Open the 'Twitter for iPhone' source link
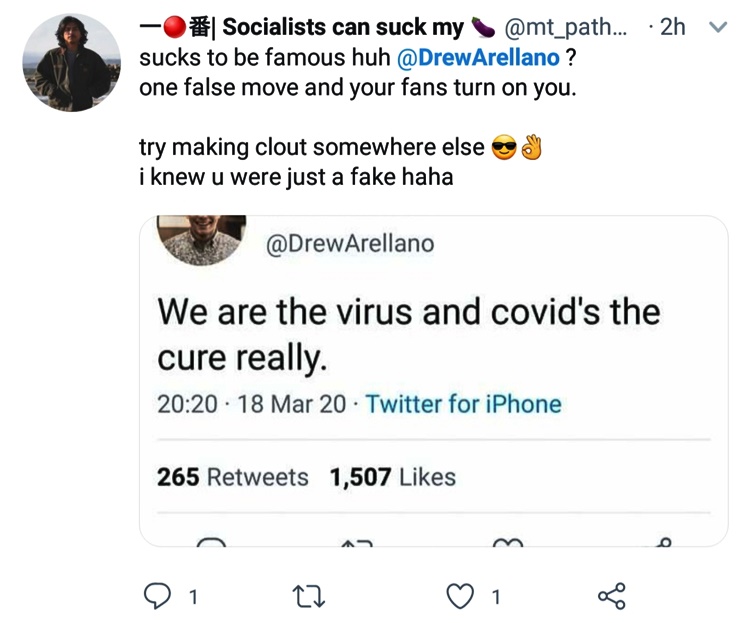The height and width of the screenshot is (623, 750). (x=463, y=404)
